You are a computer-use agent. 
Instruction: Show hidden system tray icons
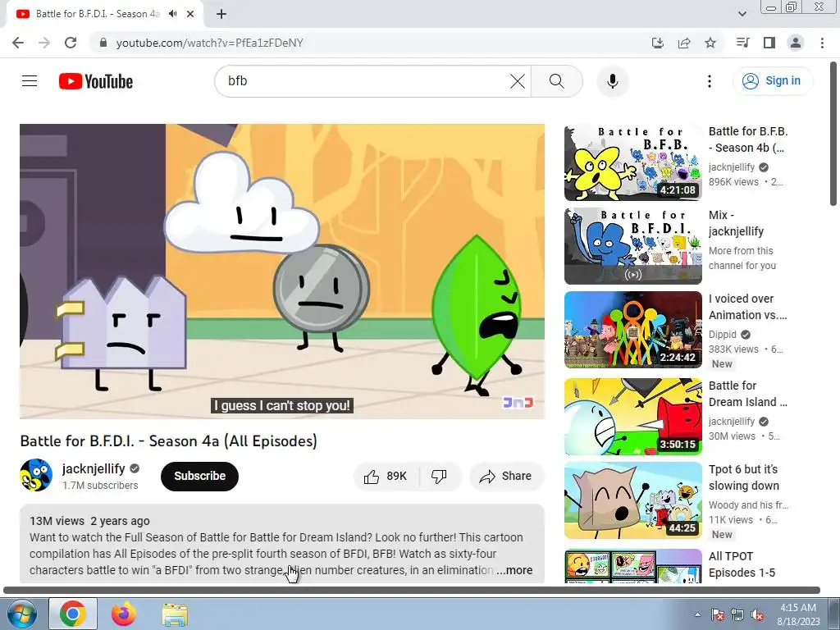pos(697,614)
